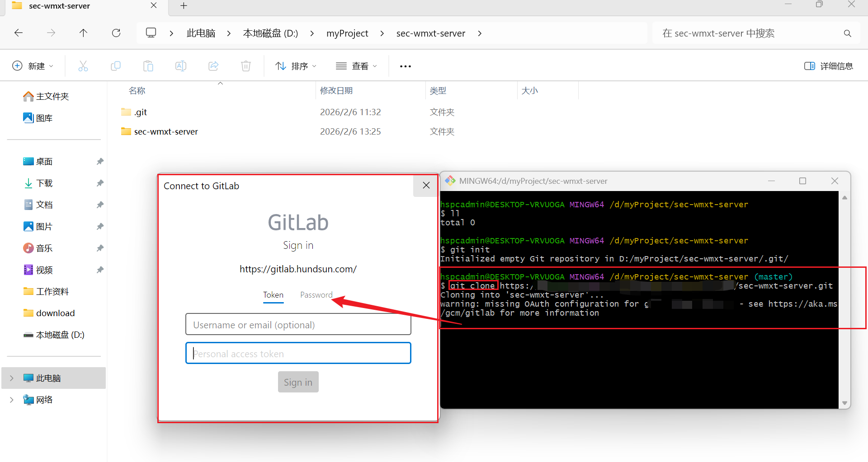Open 桌面 in the sidebar
Image resolution: width=868 pixels, height=462 pixels.
click(x=38, y=161)
